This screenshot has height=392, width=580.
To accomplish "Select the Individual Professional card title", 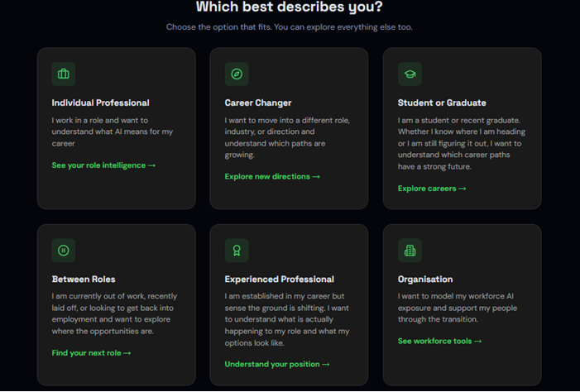I will pyautogui.click(x=101, y=103).
